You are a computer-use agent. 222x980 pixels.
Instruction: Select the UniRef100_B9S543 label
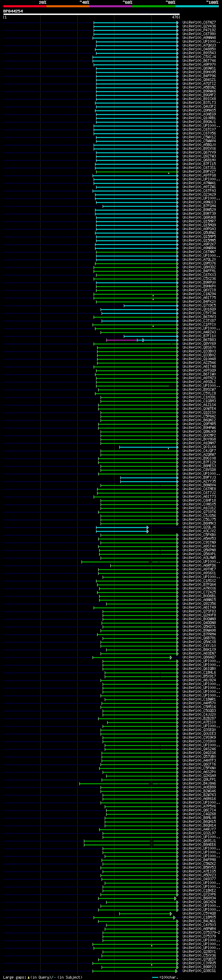(199, 53)
